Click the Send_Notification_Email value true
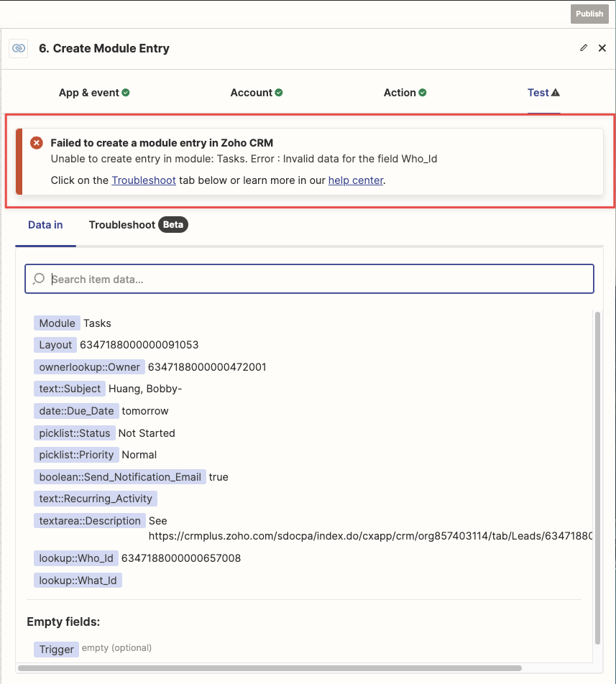 (219, 477)
